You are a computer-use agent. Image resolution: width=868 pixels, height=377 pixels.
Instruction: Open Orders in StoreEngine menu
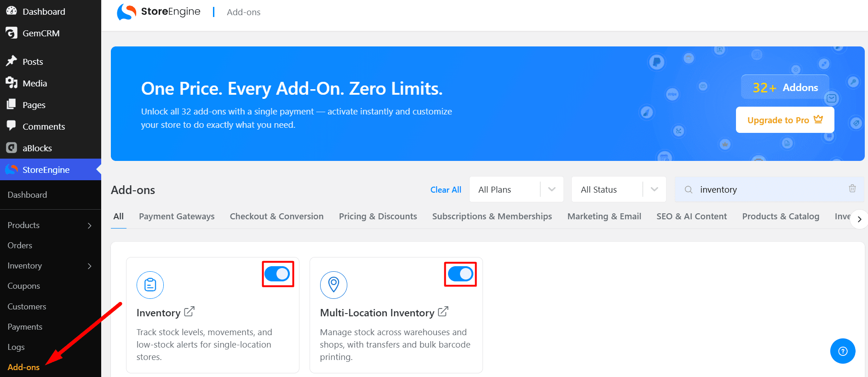click(x=20, y=246)
